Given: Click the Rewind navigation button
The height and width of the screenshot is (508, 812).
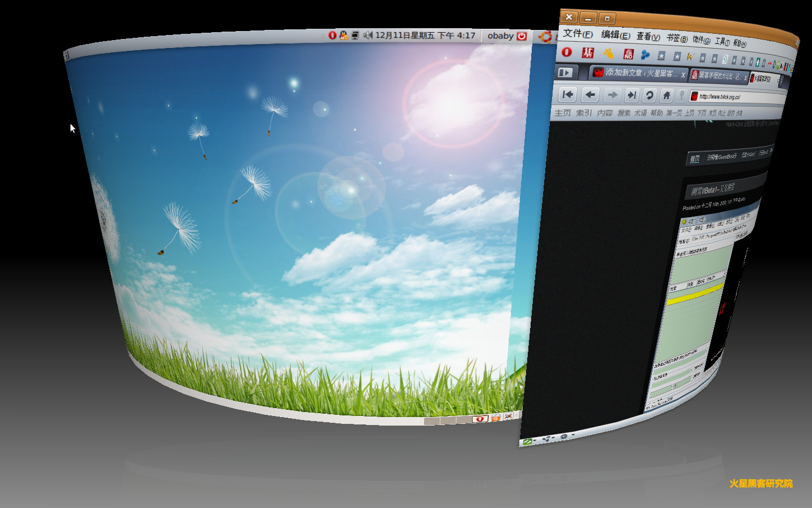Looking at the screenshot, I should click(x=568, y=94).
